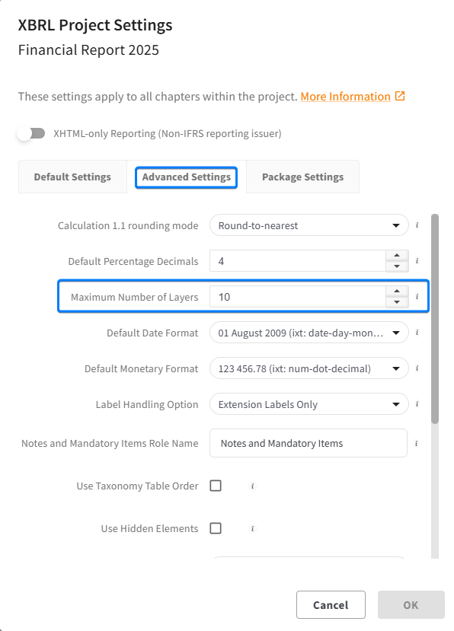Expand the Default Date Format dropdown
Screen dimensions: 454x631
click(x=309, y=333)
